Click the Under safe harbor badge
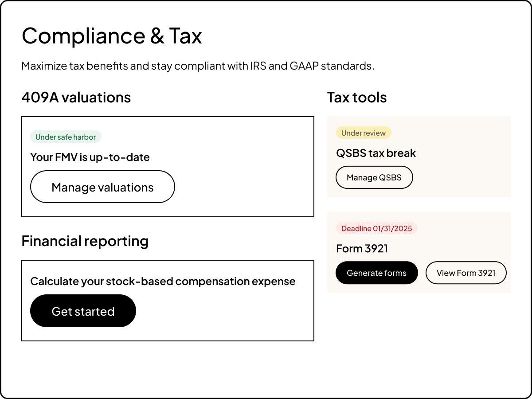The height and width of the screenshot is (399, 532). coord(66,137)
